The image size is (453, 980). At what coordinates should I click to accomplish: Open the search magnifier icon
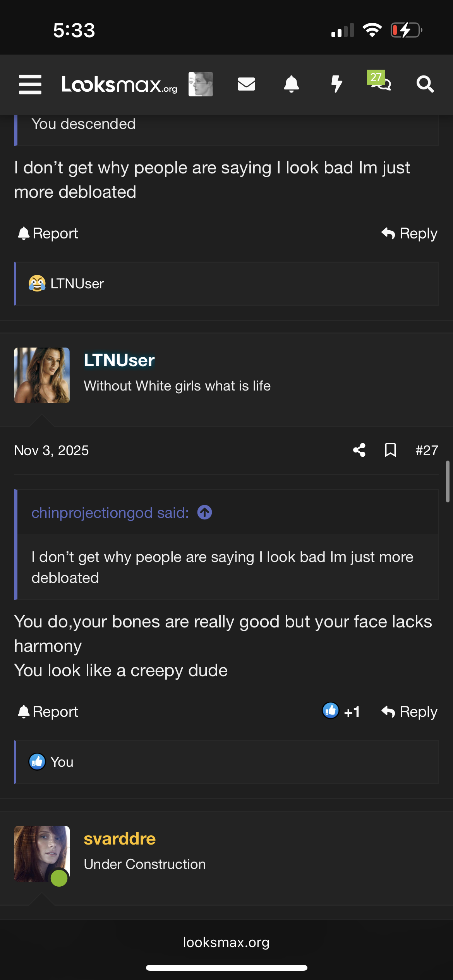pos(425,84)
